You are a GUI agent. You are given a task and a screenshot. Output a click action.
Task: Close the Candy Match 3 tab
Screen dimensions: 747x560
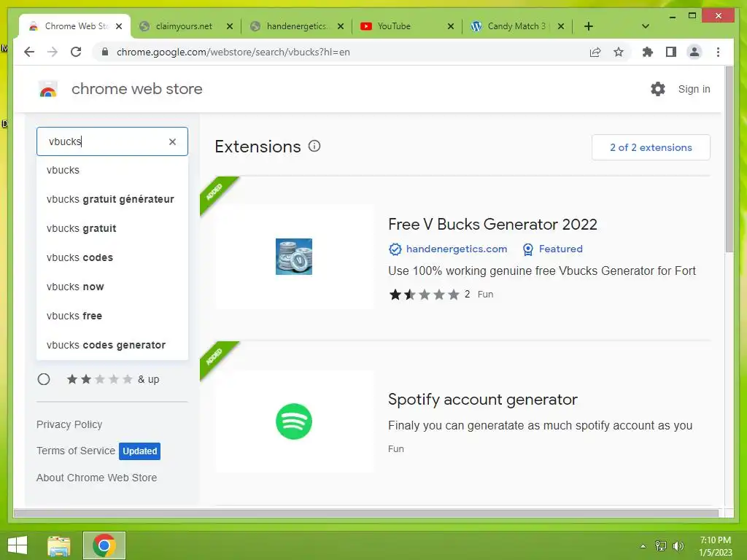(x=561, y=26)
